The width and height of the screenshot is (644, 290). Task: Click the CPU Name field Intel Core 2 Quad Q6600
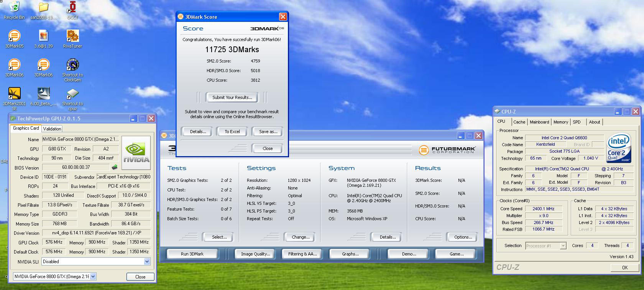click(564, 138)
